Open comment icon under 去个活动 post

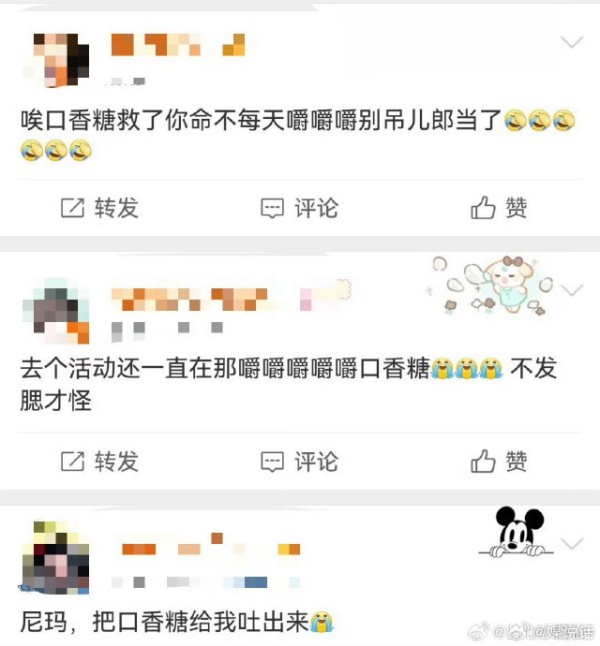pos(272,461)
